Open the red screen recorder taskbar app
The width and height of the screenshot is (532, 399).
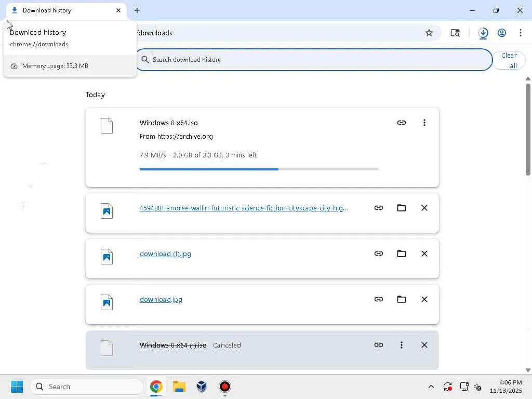(224, 387)
